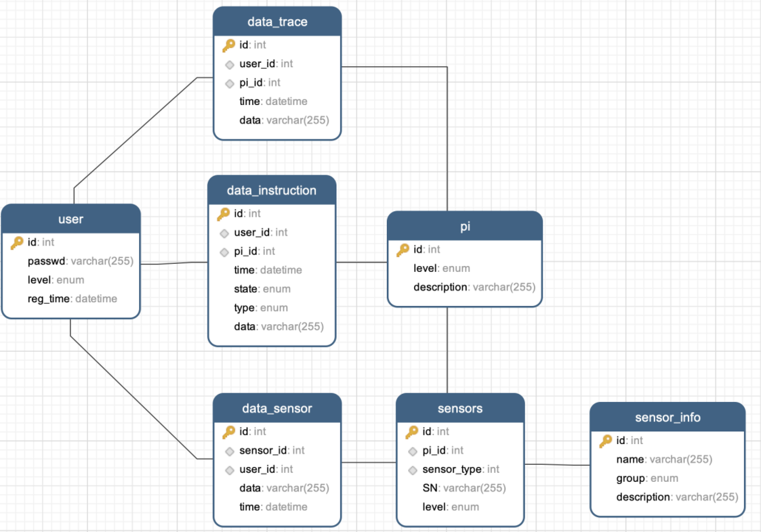Select the sensor_info table header

pos(667,417)
